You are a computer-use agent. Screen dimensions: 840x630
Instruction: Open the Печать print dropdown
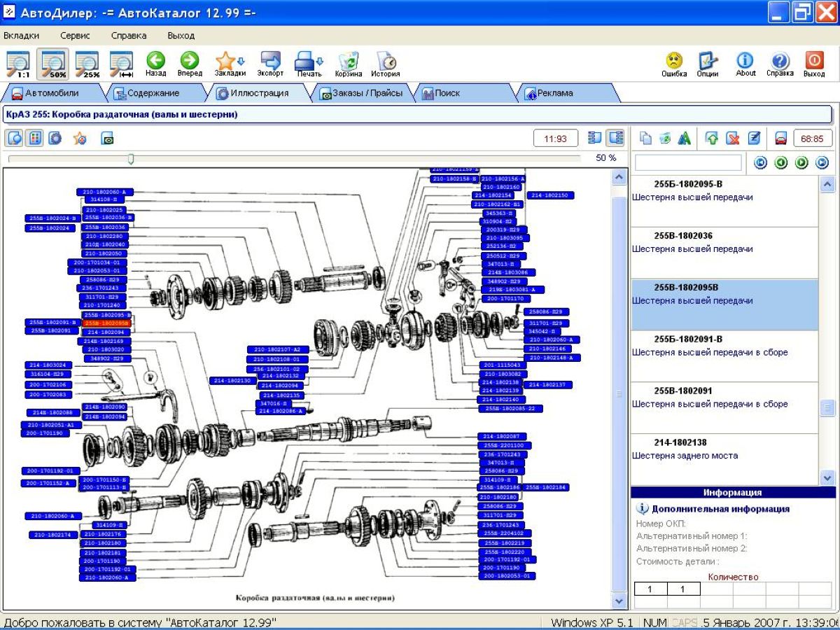coord(309,64)
